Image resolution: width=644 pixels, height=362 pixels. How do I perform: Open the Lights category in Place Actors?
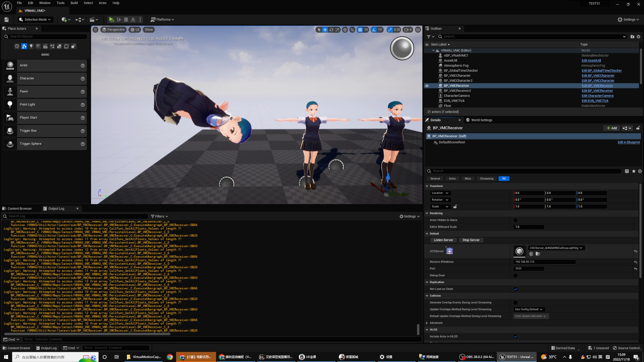tap(31, 46)
